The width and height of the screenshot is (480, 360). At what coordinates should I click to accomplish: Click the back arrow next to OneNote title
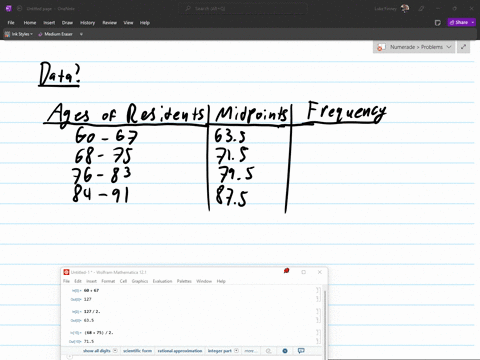[20, 8]
